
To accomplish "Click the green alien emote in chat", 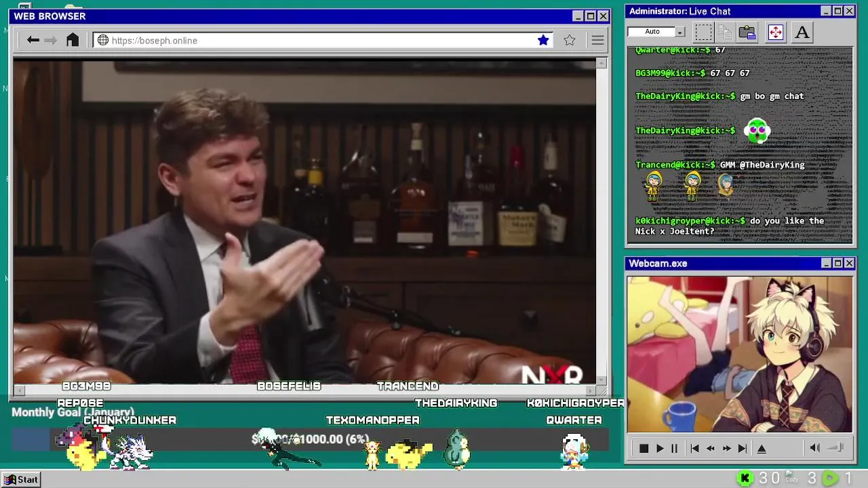I will [x=757, y=131].
